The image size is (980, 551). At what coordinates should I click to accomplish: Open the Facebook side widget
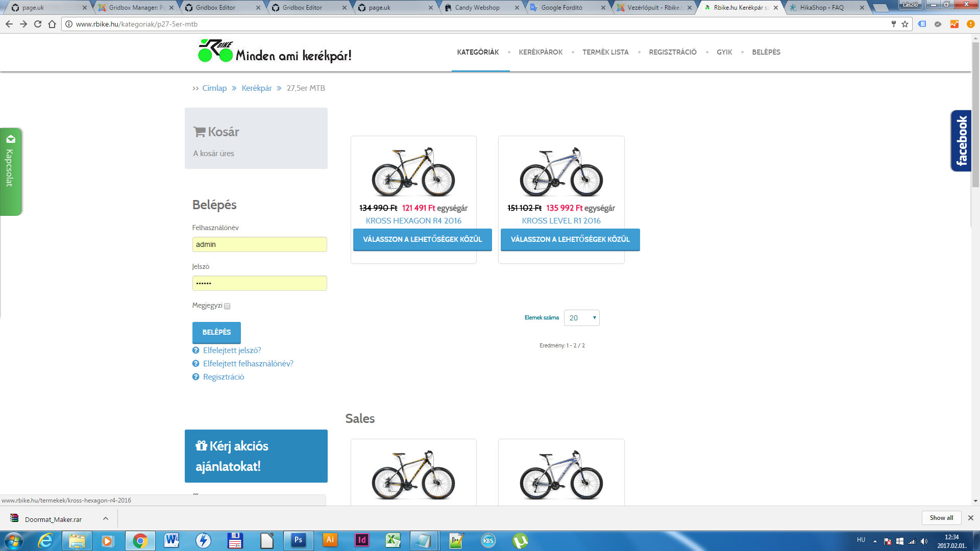click(x=961, y=141)
